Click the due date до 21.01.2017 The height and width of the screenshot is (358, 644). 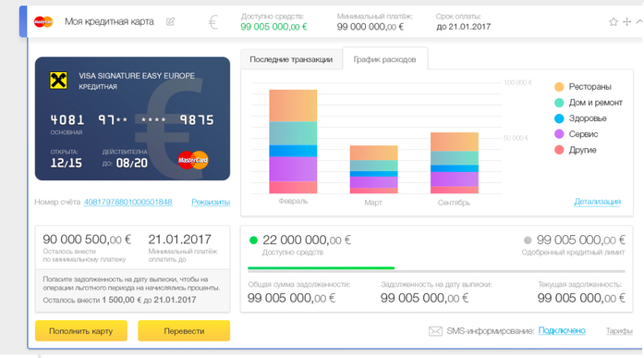[x=463, y=27]
